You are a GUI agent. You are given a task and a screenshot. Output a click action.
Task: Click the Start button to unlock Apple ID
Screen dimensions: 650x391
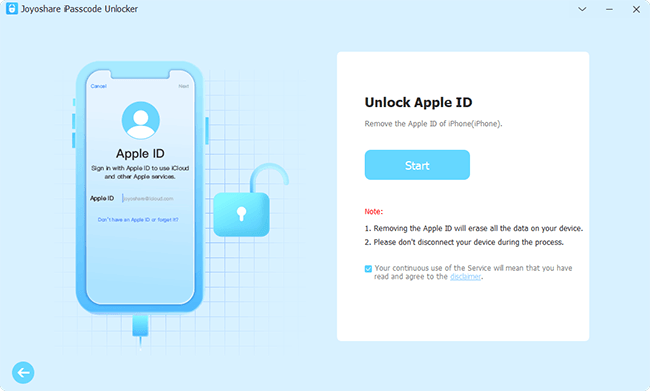click(x=417, y=165)
